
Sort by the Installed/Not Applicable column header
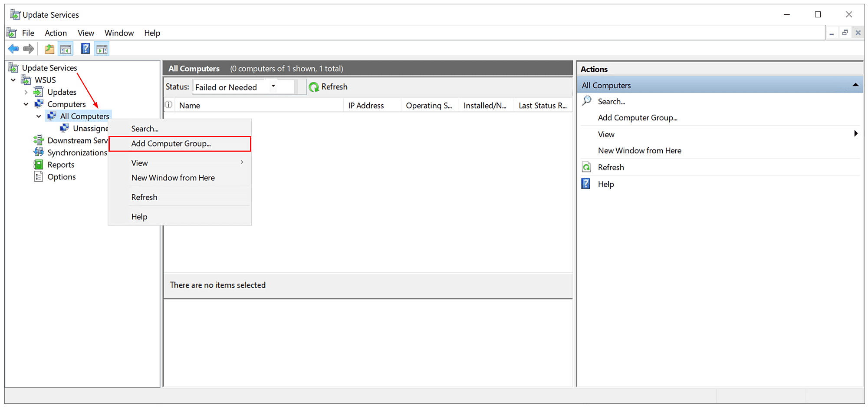[x=486, y=106]
